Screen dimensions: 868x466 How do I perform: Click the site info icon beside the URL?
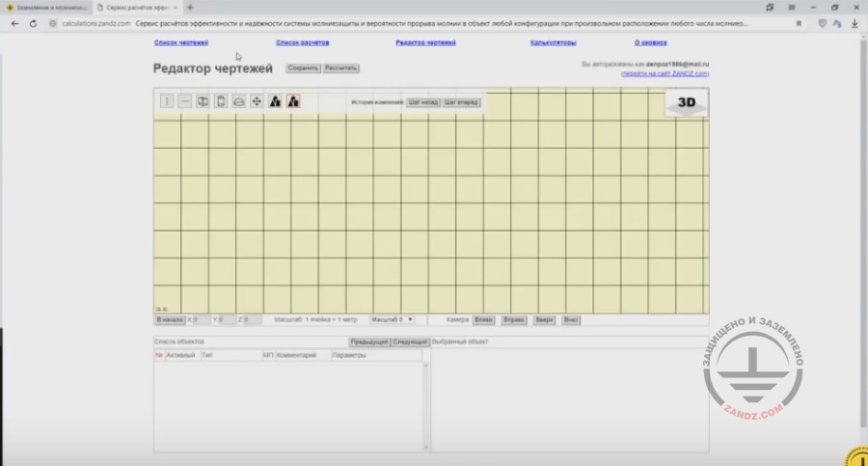tap(53, 24)
